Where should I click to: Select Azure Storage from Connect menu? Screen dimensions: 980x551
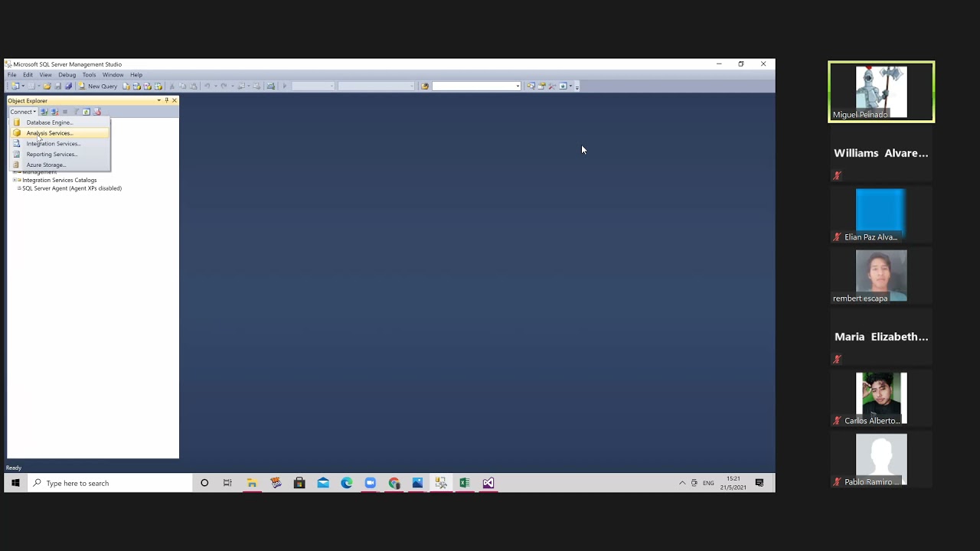tap(60, 165)
